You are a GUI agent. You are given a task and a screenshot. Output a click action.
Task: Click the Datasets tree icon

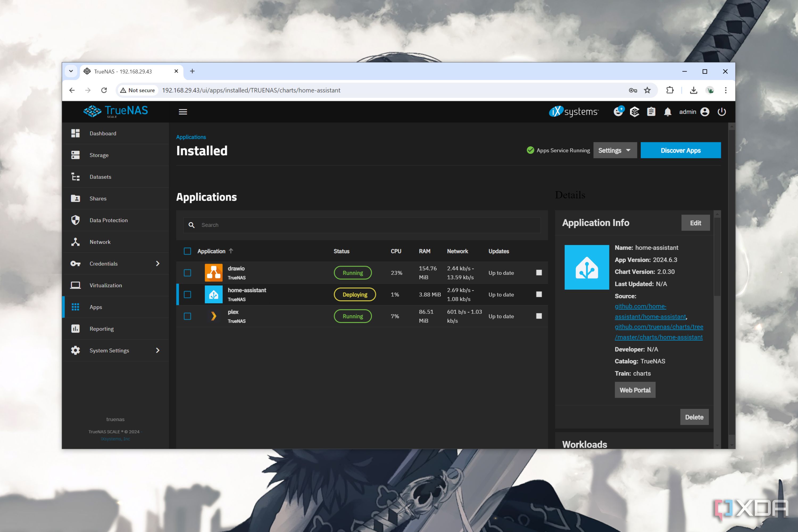click(x=75, y=177)
